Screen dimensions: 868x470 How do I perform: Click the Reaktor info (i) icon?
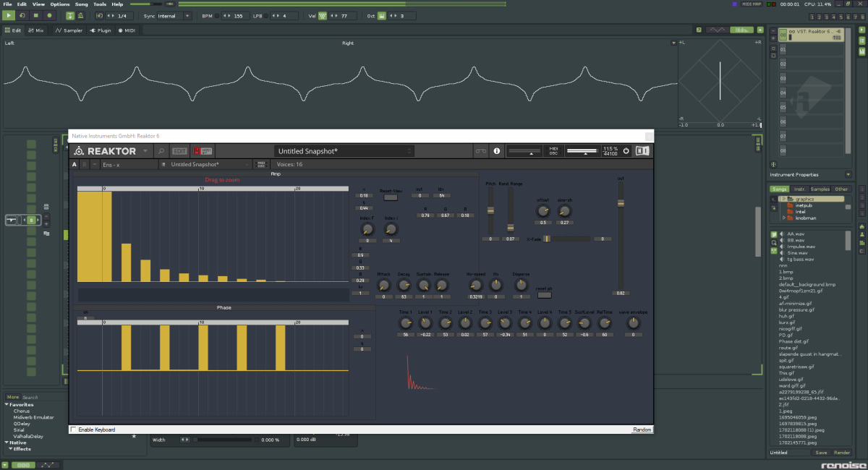pos(496,151)
